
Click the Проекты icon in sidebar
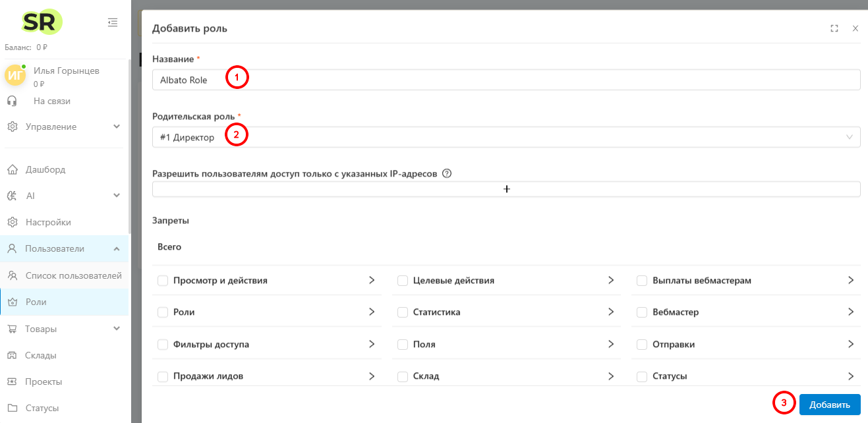(12, 381)
